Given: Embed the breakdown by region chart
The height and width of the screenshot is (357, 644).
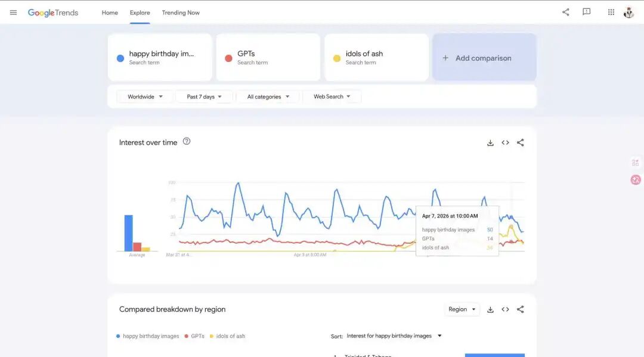Looking at the screenshot, I should (505, 309).
